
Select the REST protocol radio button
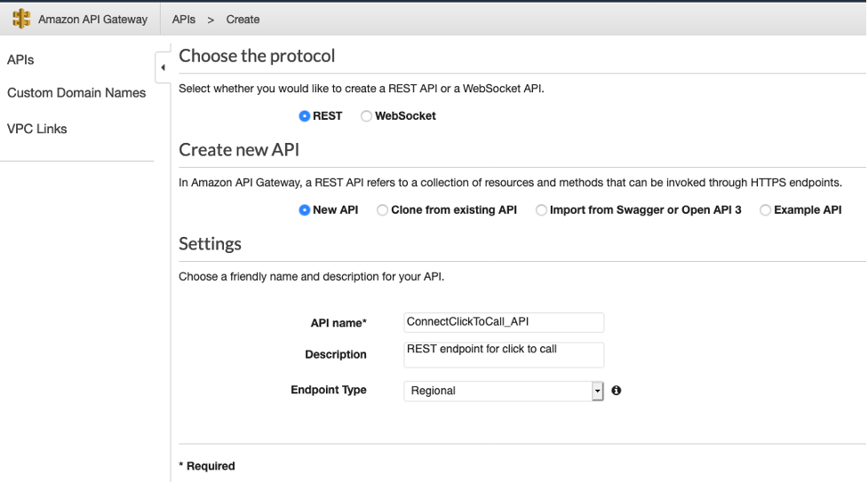(304, 116)
